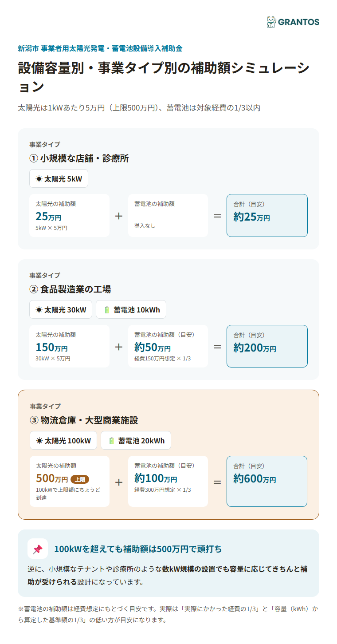Click the 100kWを超えても補助額は500万円で頭打ち heading
This screenshot has width=337, height=644.
tap(138, 549)
